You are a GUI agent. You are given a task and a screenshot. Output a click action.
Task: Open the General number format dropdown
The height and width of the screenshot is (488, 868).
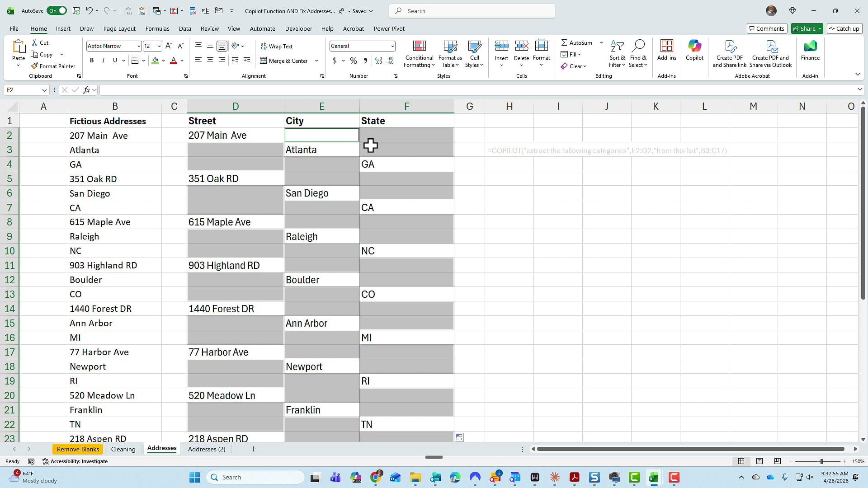click(x=392, y=46)
